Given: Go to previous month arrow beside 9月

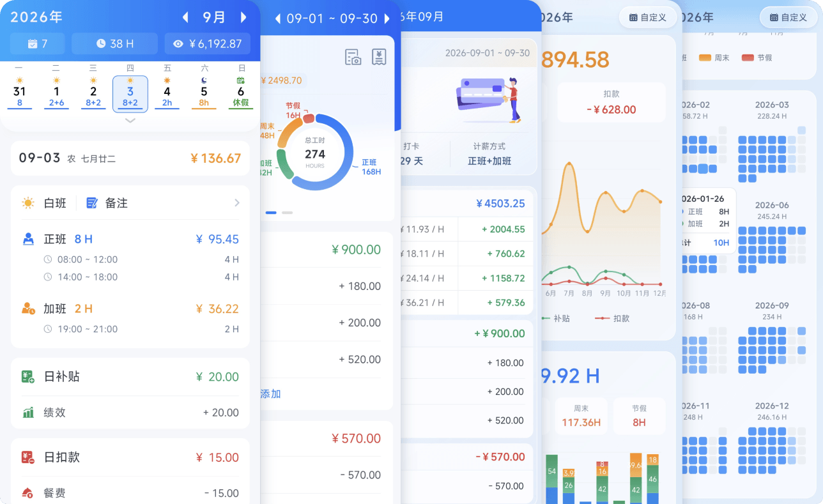Looking at the screenshot, I should pos(186,17).
